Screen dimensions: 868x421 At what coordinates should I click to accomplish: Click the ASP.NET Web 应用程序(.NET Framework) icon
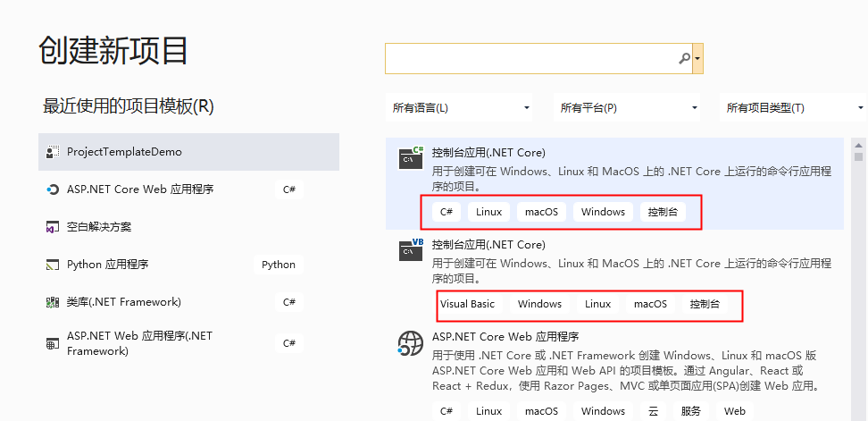tap(52, 343)
